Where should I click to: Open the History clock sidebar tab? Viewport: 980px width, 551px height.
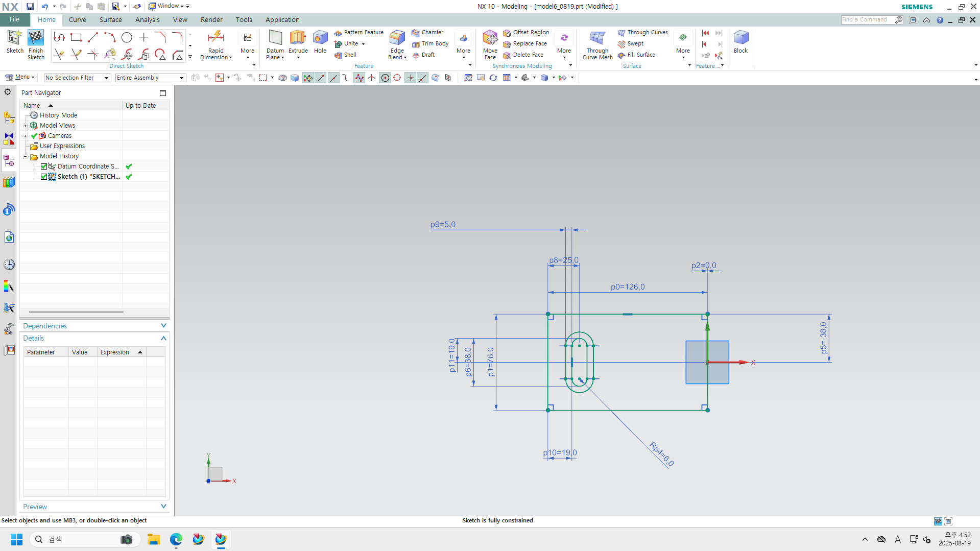tap(9, 265)
